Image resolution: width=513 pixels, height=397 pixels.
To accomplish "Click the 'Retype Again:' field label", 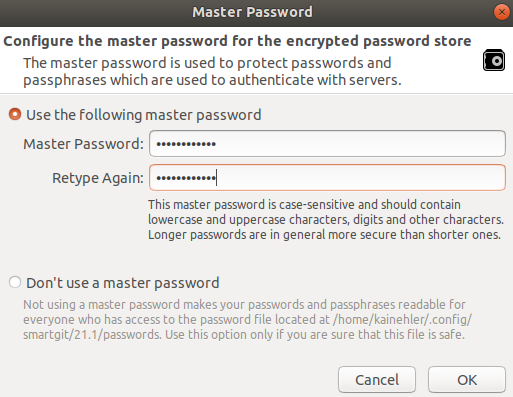I will click(x=98, y=178).
